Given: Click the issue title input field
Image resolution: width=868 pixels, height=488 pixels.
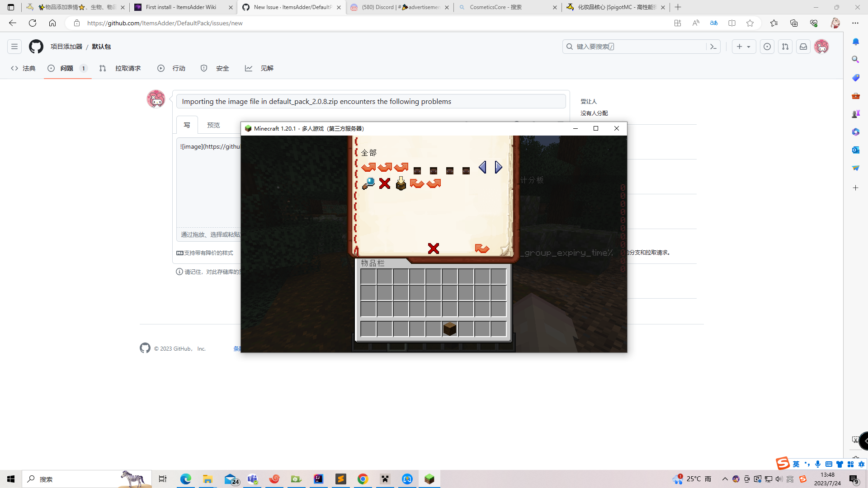Looking at the screenshot, I should 371,101.
